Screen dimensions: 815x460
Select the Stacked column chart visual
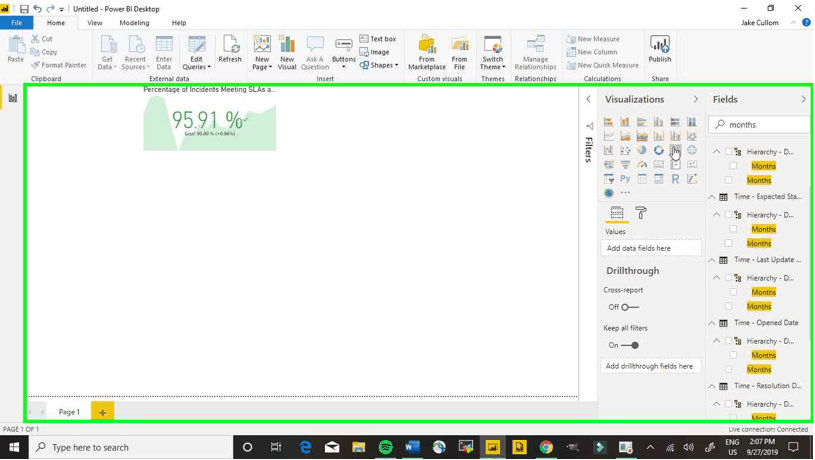tap(625, 122)
